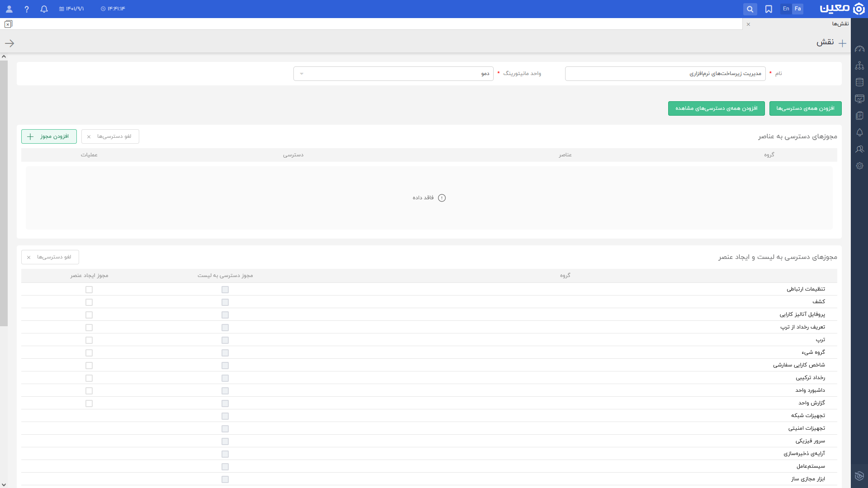Open the settings gear sidebar icon
The width and height of the screenshot is (868, 488).
click(x=859, y=166)
